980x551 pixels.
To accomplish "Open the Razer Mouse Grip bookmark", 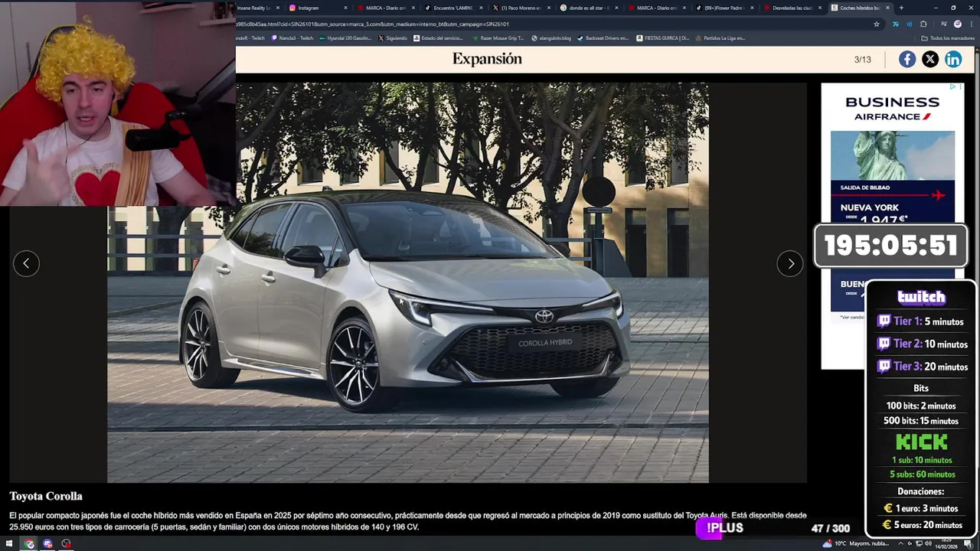I will 498,37.
